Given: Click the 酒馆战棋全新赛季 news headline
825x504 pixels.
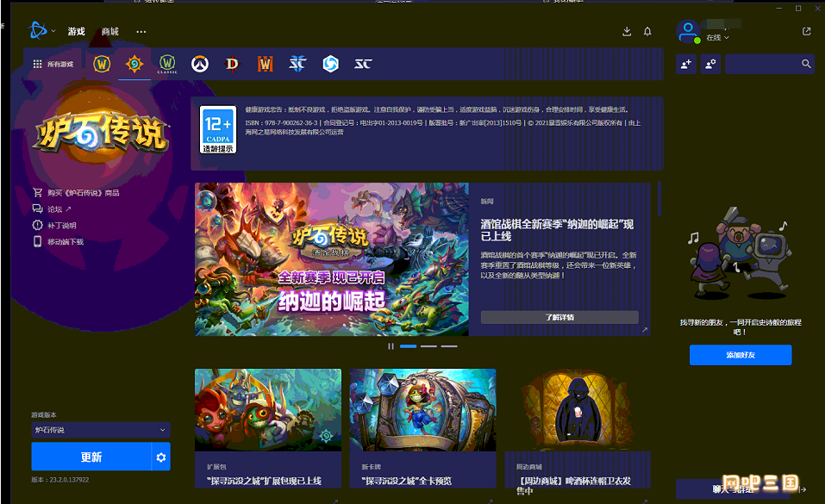Looking at the screenshot, I should coord(557,230).
